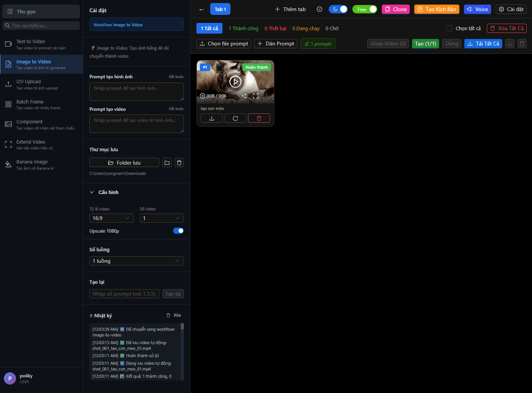Toggle the dark mode switch
This screenshot has height=393, width=532.
point(338,9)
